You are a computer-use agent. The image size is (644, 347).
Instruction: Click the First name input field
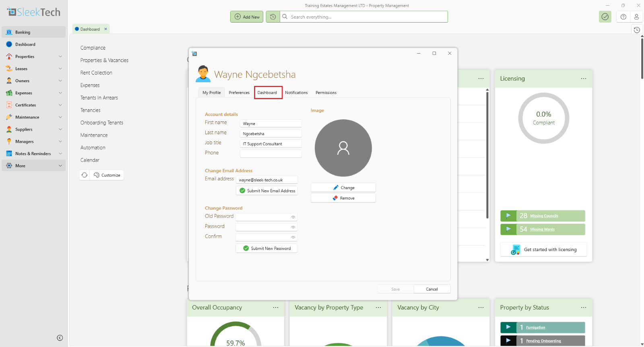pos(271,123)
